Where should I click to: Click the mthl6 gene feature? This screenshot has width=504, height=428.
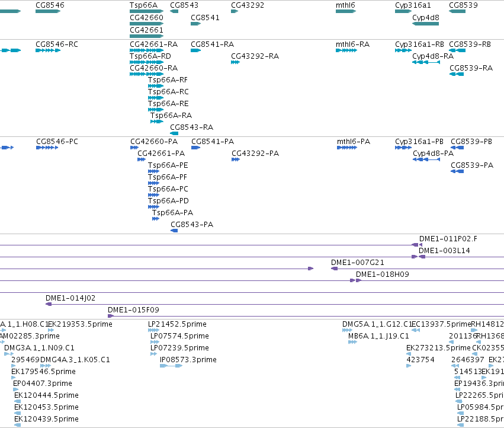346,11
